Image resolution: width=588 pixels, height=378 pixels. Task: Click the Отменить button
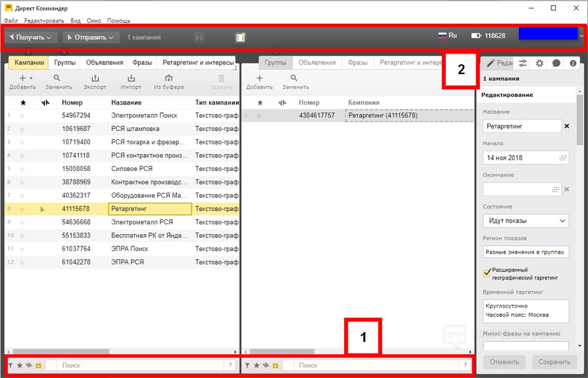[504, 363]
